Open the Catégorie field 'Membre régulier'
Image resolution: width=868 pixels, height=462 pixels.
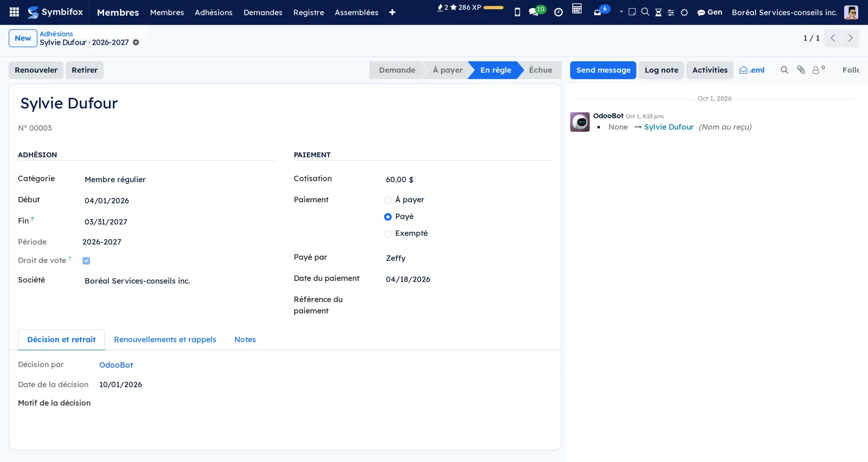(x=179, y=179)
